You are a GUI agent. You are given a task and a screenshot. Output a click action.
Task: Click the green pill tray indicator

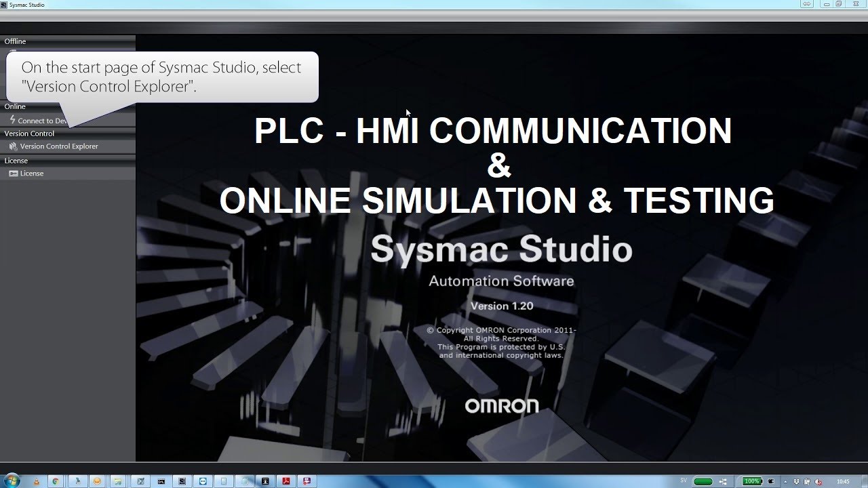703,482
